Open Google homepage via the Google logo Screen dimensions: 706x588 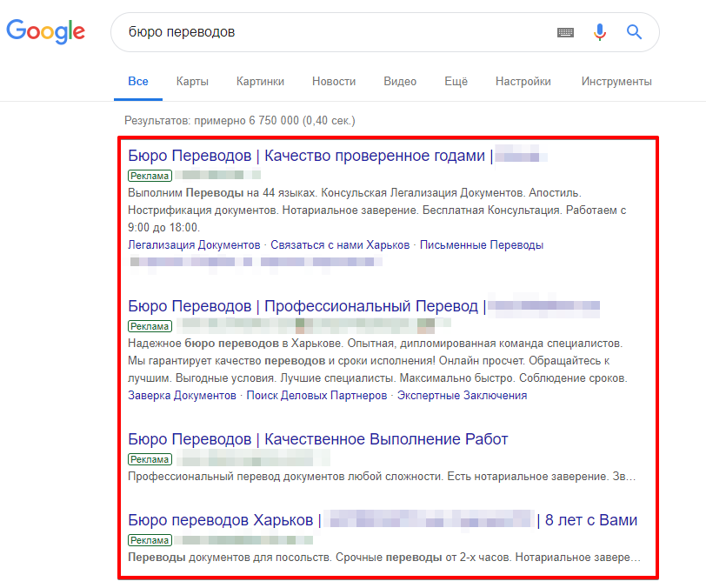(x=45, y=31)
